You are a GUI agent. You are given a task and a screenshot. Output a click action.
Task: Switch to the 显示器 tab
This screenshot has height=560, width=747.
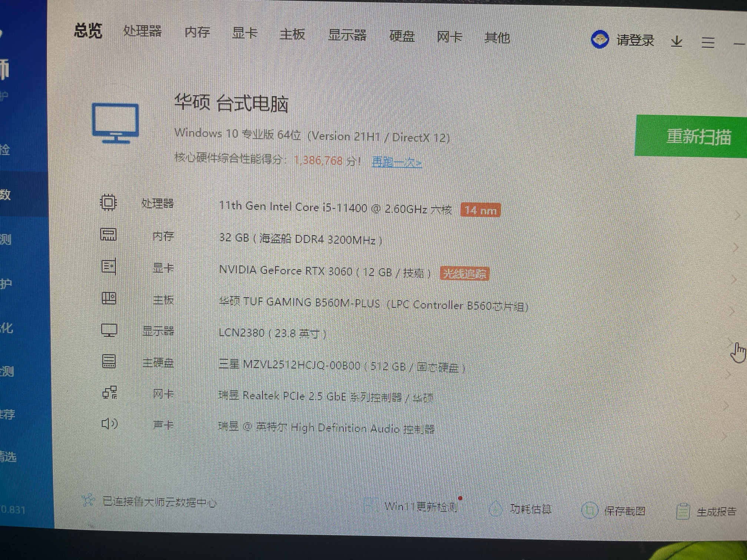point(347,35)
